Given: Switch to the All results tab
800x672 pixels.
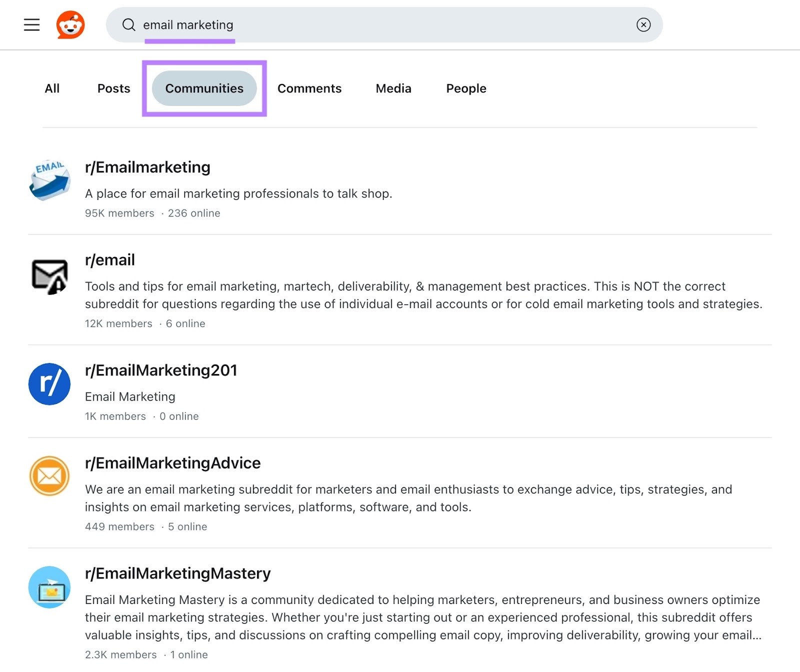Looking at the screenshot, I should (52, 88).
